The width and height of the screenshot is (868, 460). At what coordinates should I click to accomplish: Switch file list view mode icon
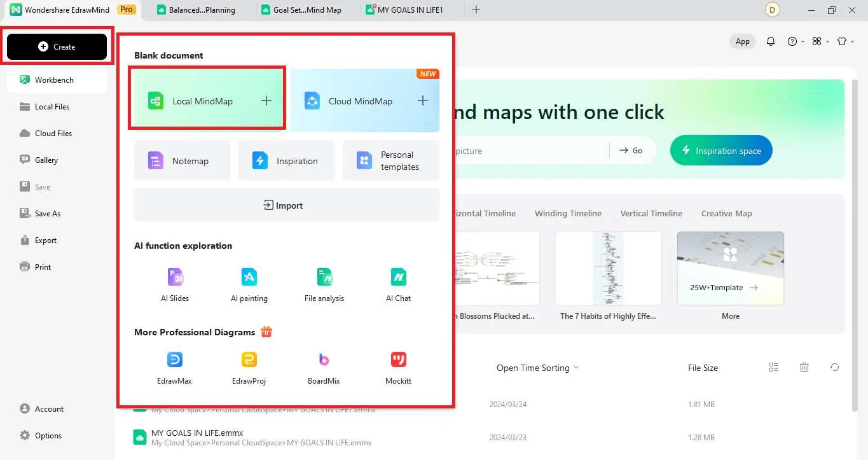(774, 367)
